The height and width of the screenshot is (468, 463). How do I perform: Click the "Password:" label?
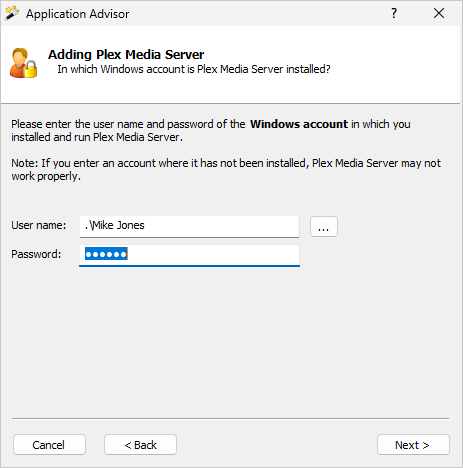click(36, 254)
